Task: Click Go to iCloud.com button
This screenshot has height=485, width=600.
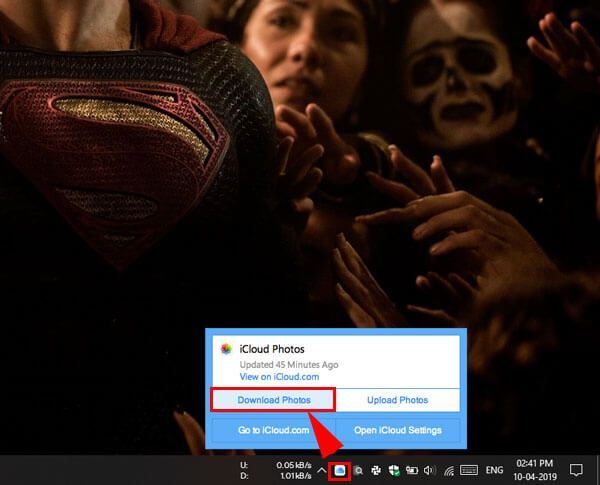Action: tap(274, 430)
